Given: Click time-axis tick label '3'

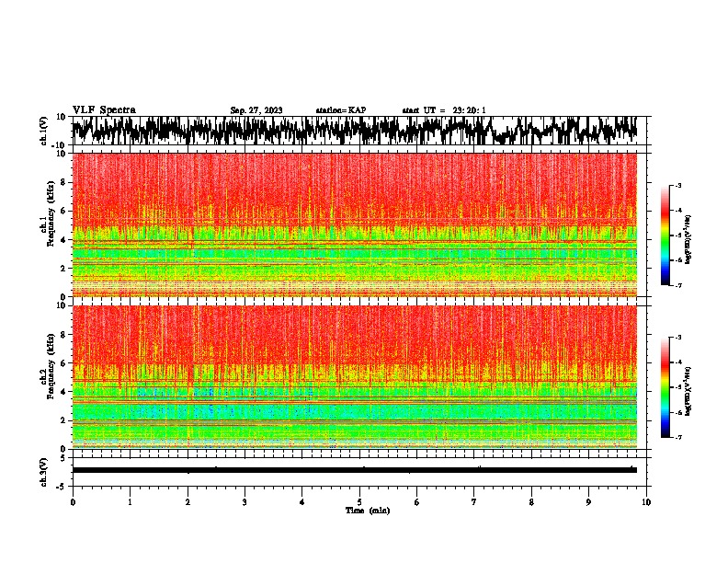Looking at the screenshot, I should 245,501.
